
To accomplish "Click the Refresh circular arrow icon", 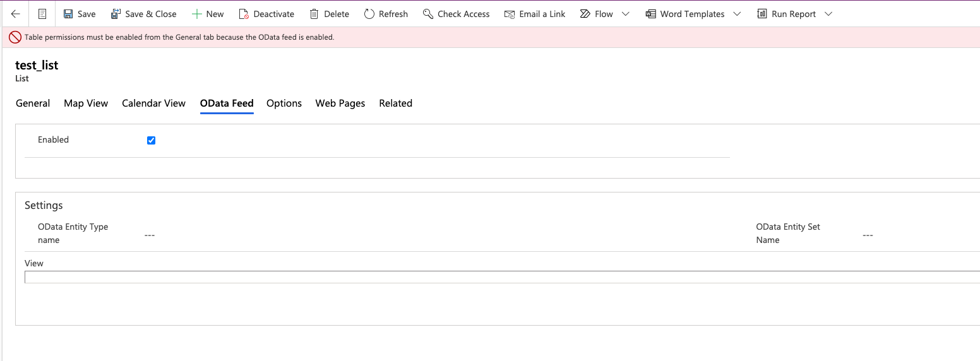I will pyautogui.click(x=369, y=14).
